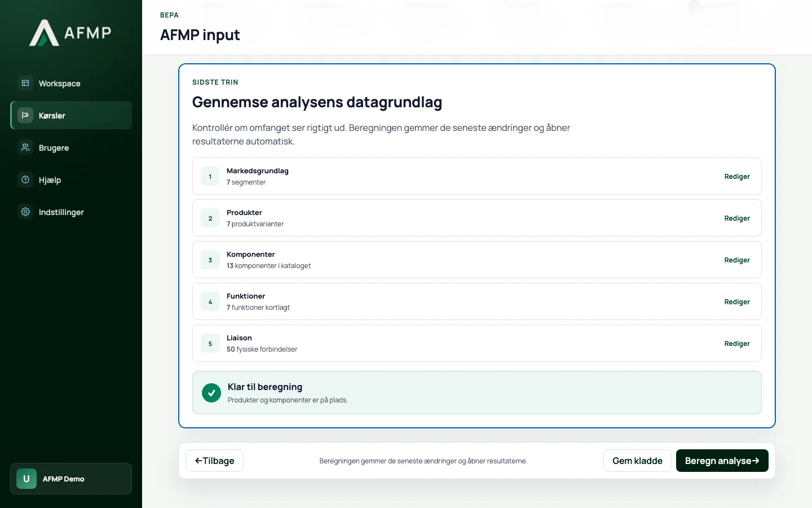Click step number 5 badge for Liaison
The width and height of the screenshot is (812, 508).
pyautogui.click(x=210, y=343)
